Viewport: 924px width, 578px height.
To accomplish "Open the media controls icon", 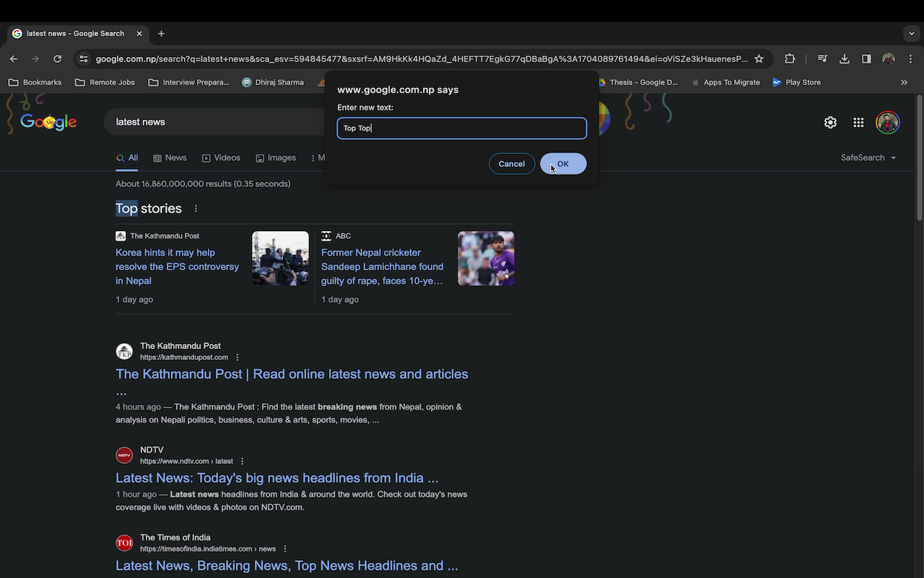I will (x=822, y=59).
